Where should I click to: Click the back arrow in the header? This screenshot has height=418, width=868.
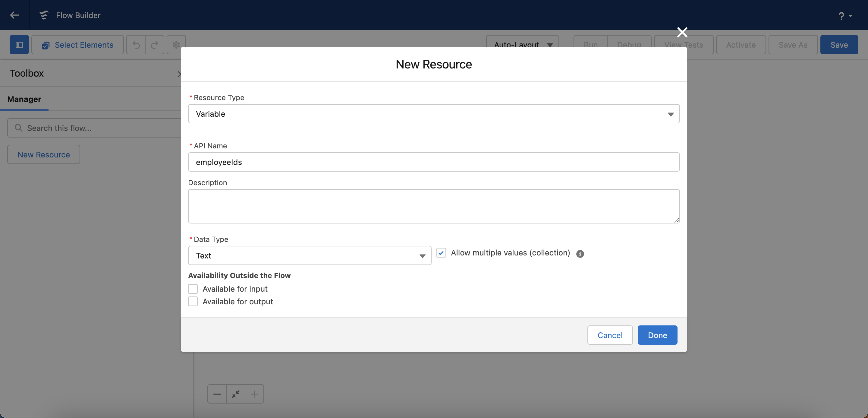tap(14, 15)
